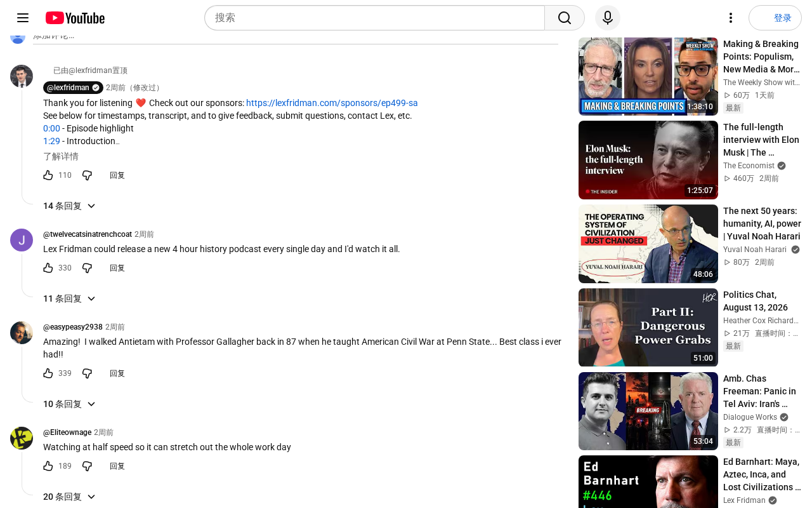Open @twelvecatsinatrenchcoat profile name
This screenshot has height=508, width=812.
pyautogui.click(x=88, y=234)
